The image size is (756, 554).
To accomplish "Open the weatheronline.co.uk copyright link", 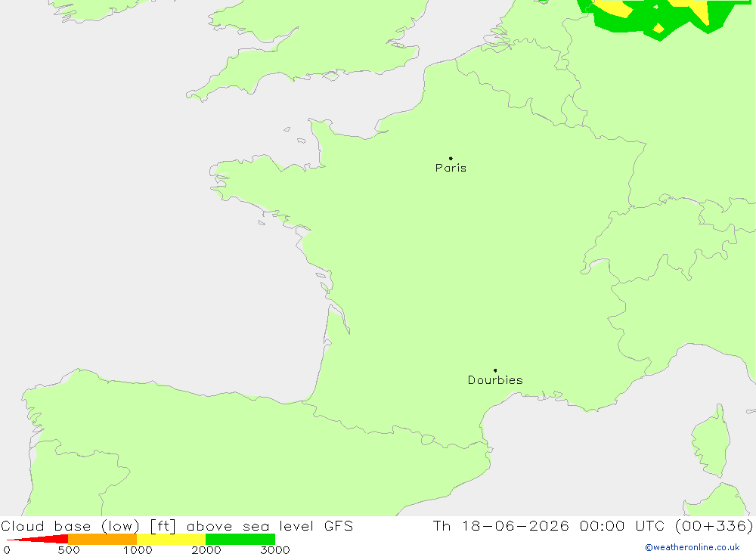I will [x=692, y=547].
